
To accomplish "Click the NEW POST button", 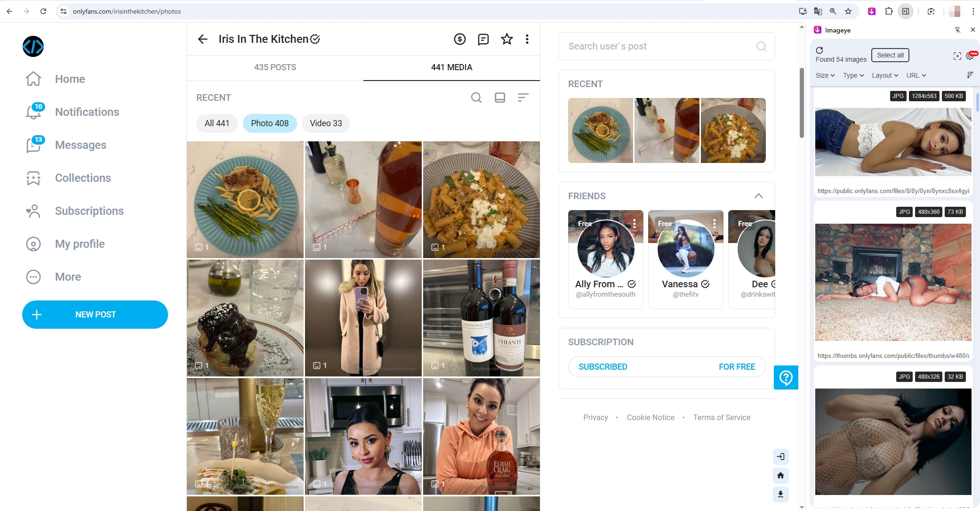I will tap(95, 315).
